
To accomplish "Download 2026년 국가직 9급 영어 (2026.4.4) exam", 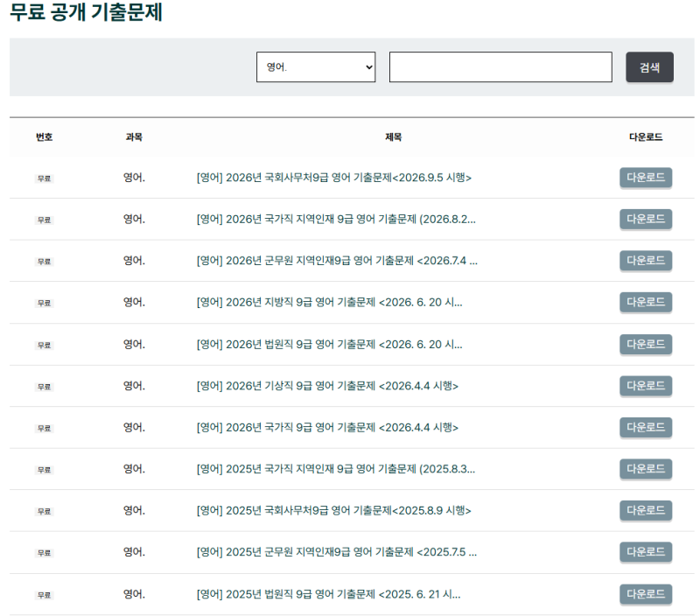I will [x=646, y=427].
